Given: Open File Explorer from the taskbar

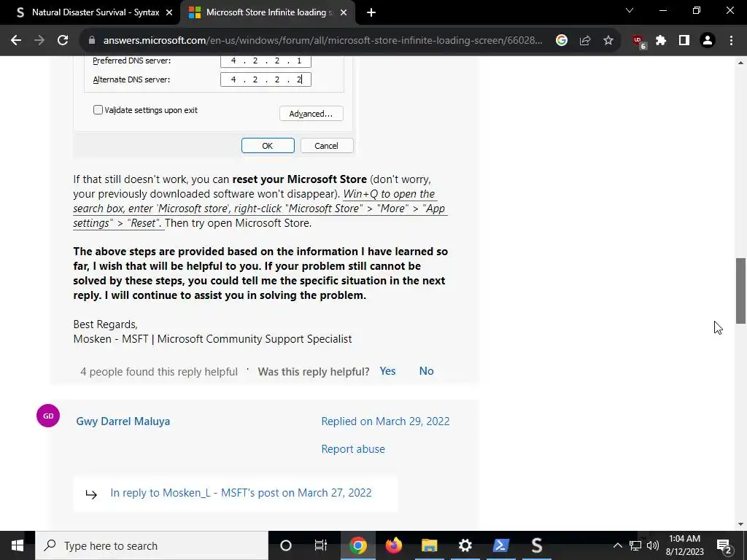Looking at the screenshot, I should tap(429, 545).
